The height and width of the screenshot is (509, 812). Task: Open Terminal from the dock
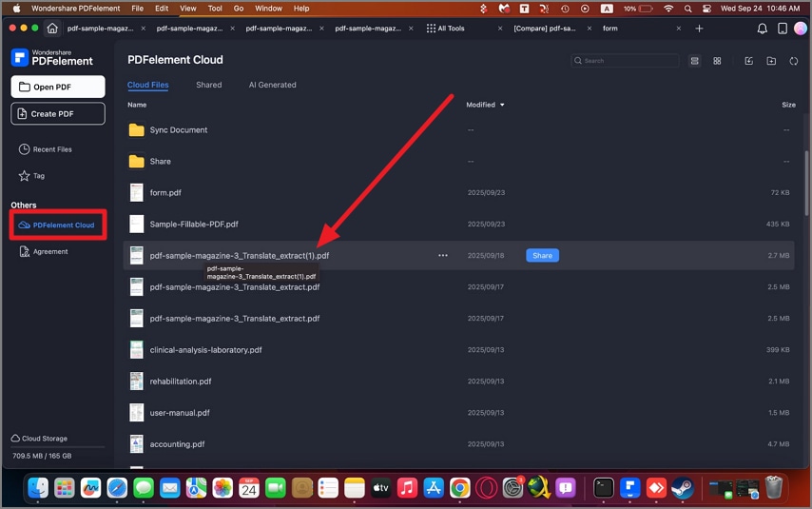(604, 488)
